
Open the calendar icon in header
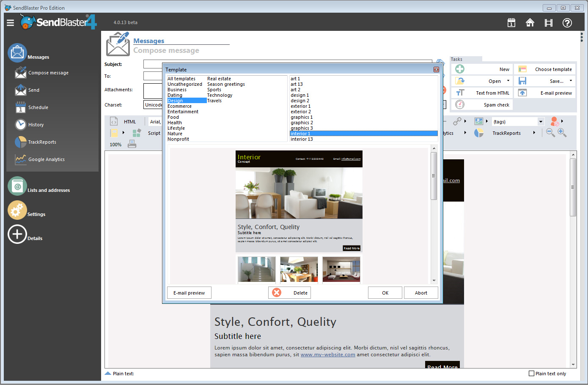511,23
